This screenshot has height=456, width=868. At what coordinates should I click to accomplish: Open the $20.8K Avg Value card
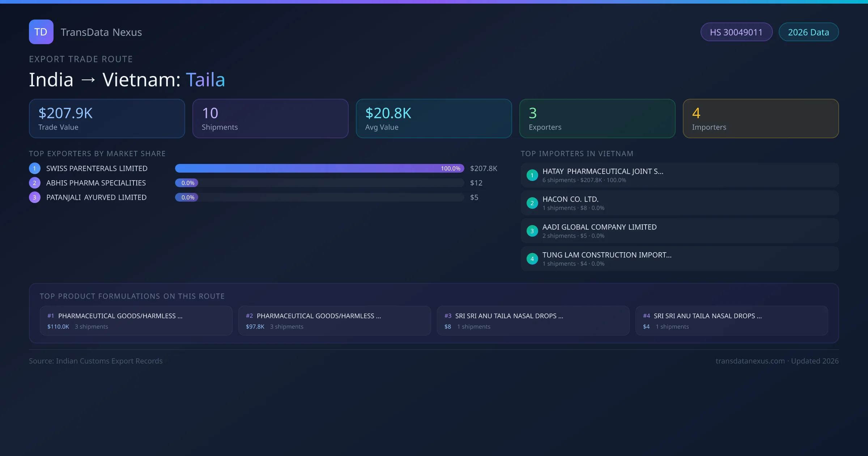click(x=434, y=118)
